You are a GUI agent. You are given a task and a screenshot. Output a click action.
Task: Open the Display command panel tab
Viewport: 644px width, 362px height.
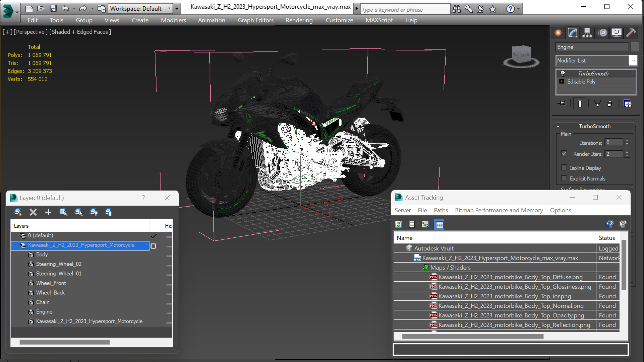click(617, 33)
